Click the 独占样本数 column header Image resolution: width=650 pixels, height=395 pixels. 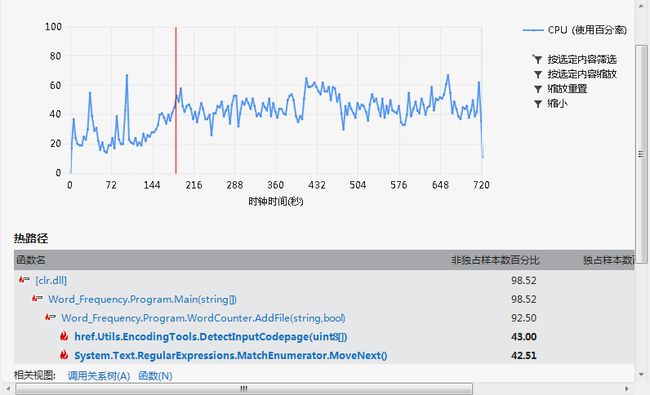tap(608, 260)
